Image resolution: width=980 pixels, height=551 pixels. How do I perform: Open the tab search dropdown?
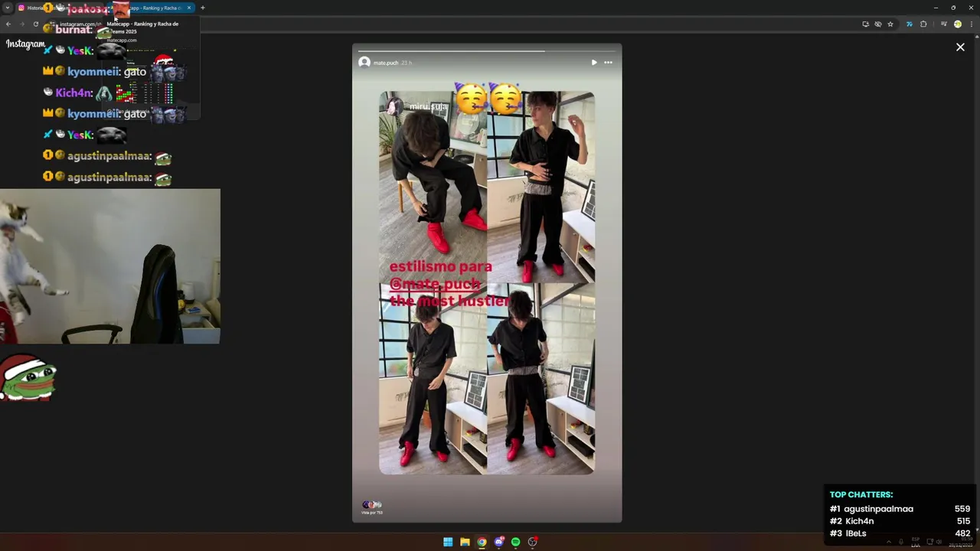(8, 8)
